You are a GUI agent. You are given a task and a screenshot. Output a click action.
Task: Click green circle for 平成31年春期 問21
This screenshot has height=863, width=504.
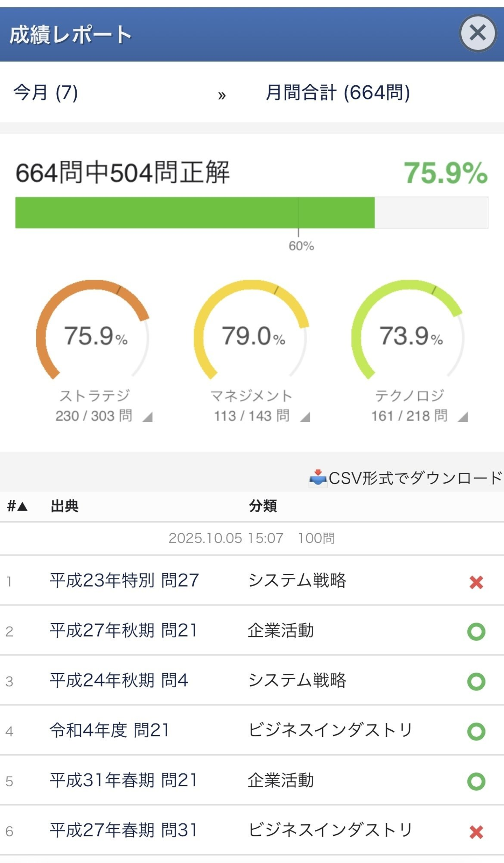point(476,781)
